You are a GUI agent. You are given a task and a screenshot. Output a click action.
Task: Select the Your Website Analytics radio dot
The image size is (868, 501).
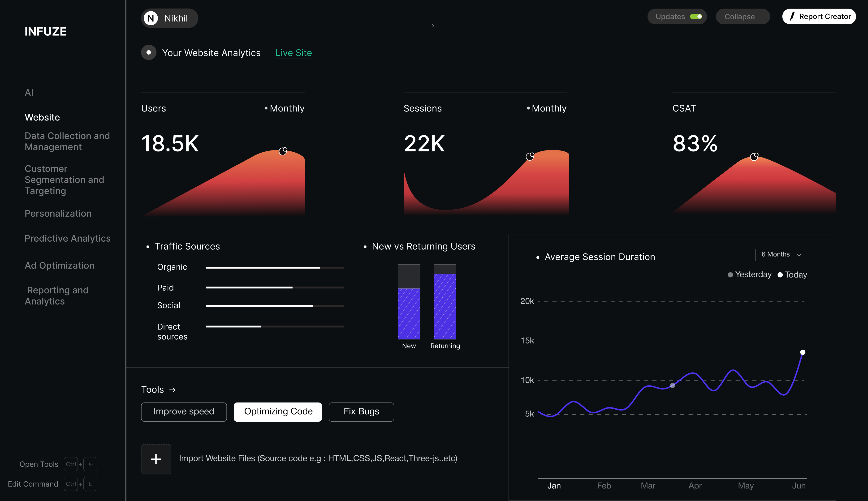point(149,53)
